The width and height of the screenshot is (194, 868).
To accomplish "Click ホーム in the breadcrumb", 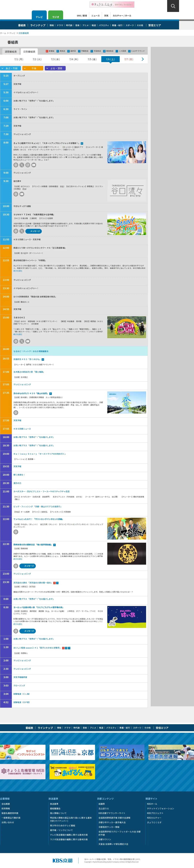I will (x=3, y=33).
